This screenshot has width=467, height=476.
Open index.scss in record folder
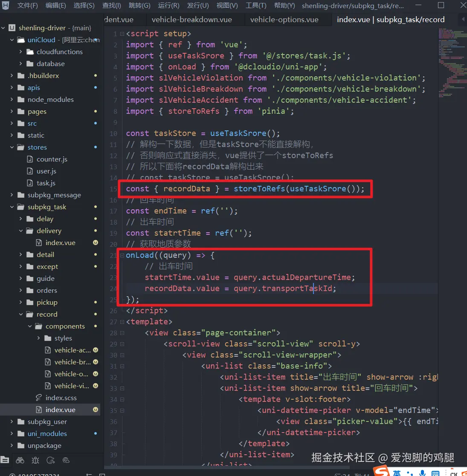click(x=61, y=398)
